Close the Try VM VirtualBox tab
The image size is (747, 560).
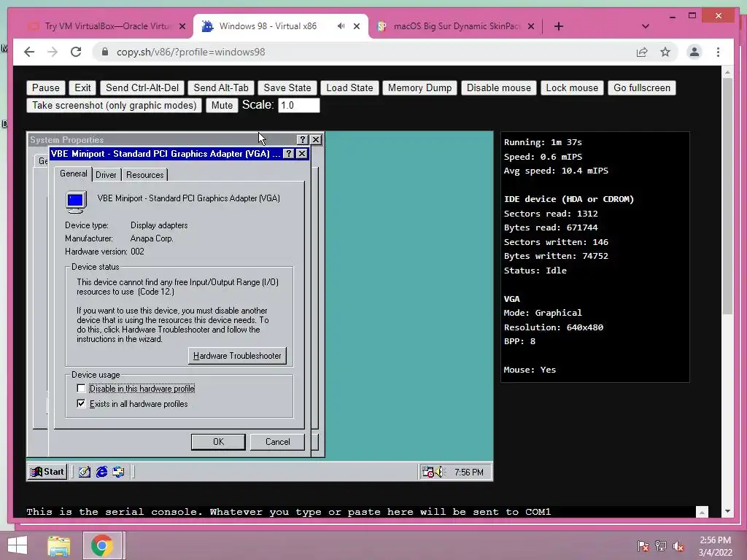tap(182, 26)
